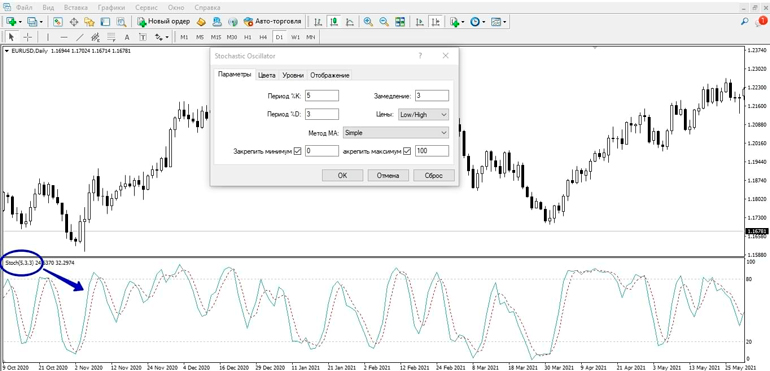Screen dimensions: 770x371
Task: Expand the new chart dropdown arrow
Action: [20, 22]
